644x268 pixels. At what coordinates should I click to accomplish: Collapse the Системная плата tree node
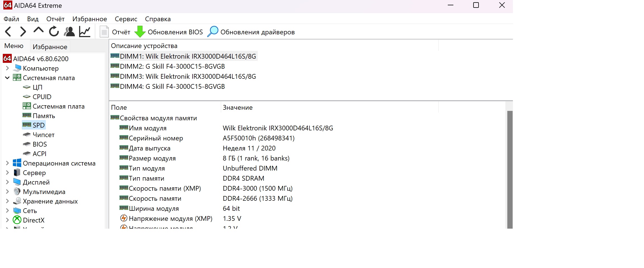coord(7,78)
